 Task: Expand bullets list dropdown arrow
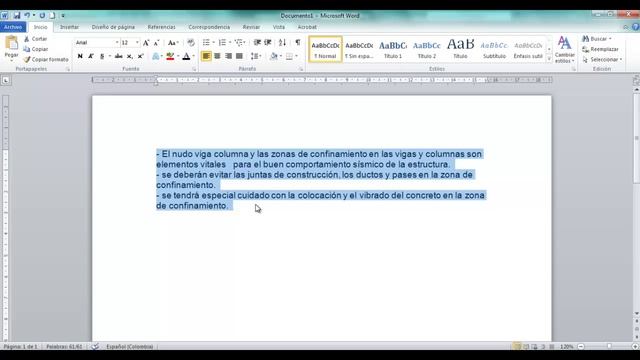[x=214, y=42]
